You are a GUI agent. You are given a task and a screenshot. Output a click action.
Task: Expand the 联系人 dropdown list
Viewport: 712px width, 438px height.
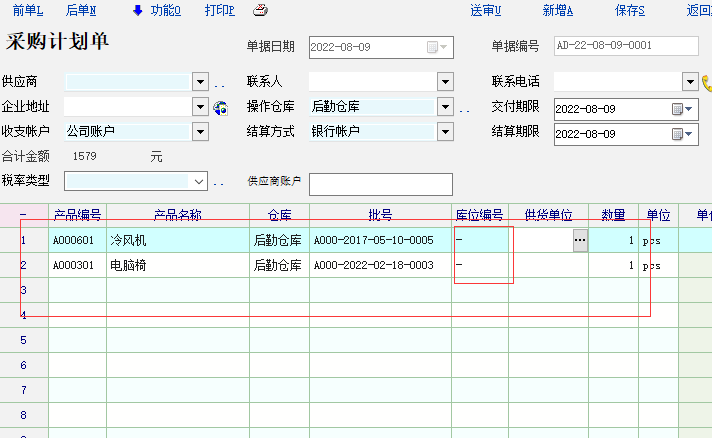444,82
